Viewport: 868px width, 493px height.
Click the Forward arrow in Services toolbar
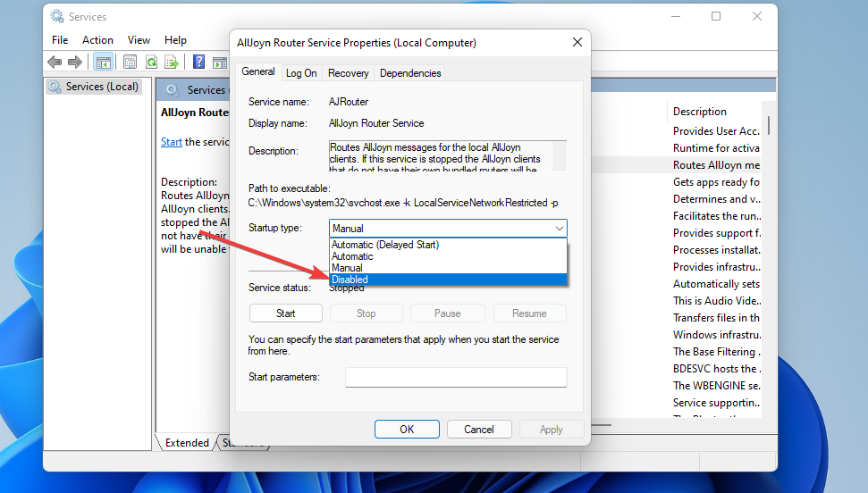pos(75,62)
